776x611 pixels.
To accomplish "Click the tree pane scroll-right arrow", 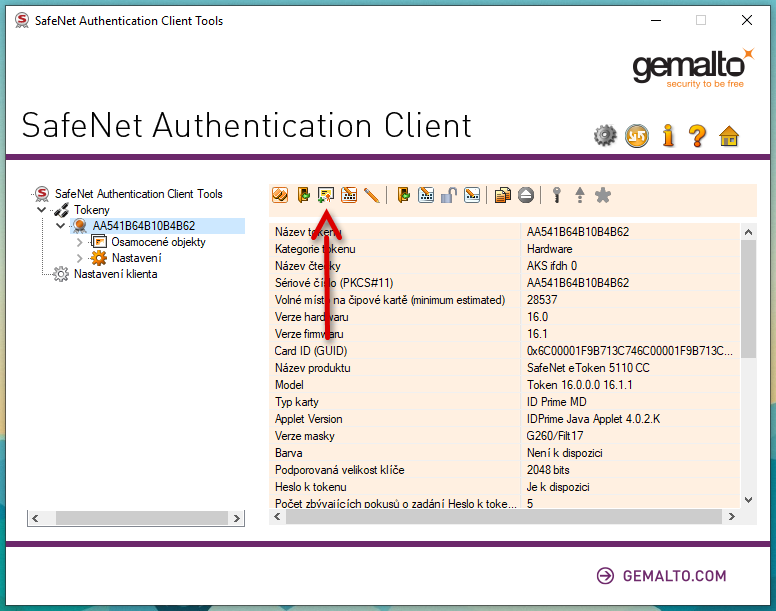I will (237, 518).
